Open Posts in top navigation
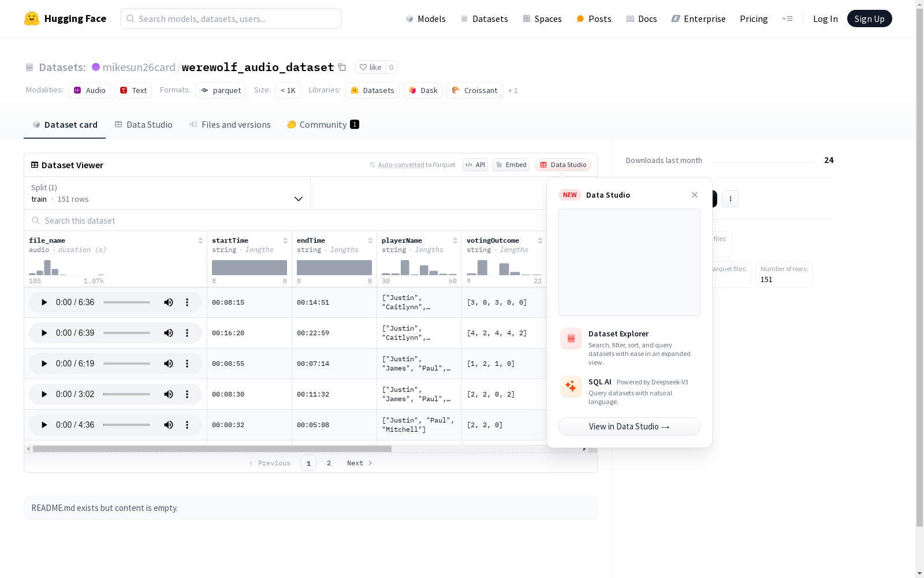This screenshot has height=578, width=924. pos(594,18)
